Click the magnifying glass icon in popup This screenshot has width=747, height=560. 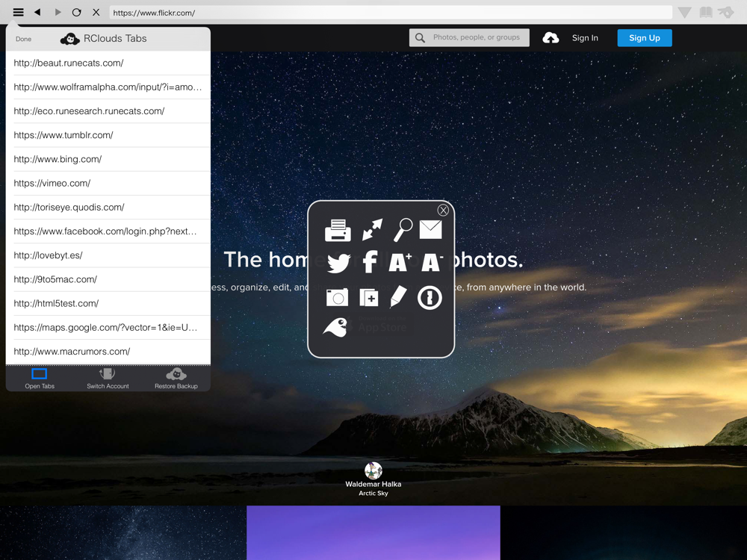403,229
